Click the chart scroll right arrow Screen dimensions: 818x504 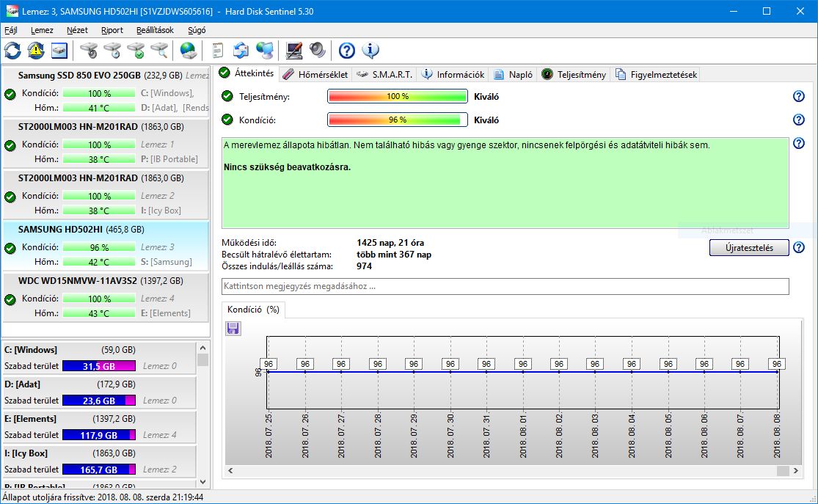795,470
